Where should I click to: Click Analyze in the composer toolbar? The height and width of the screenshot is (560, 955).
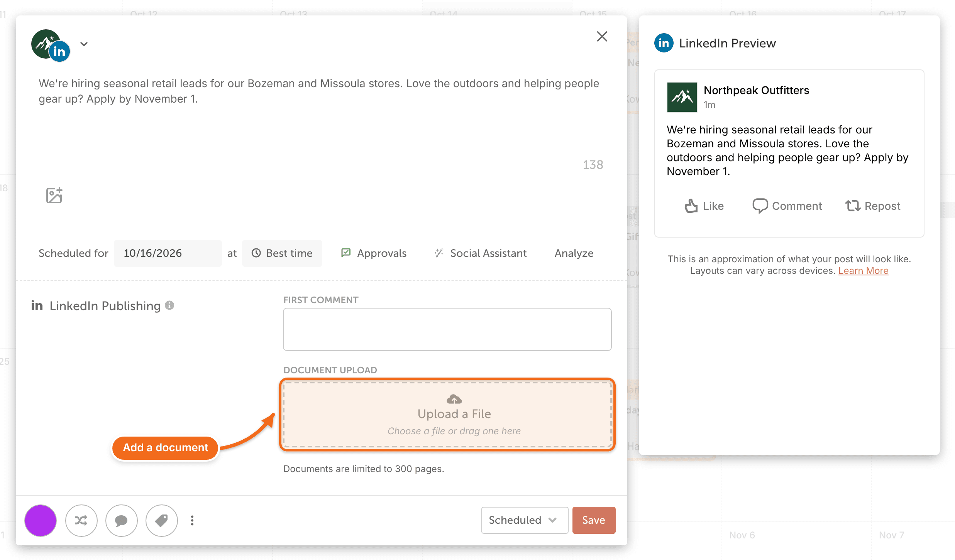(x=574, y=253)
